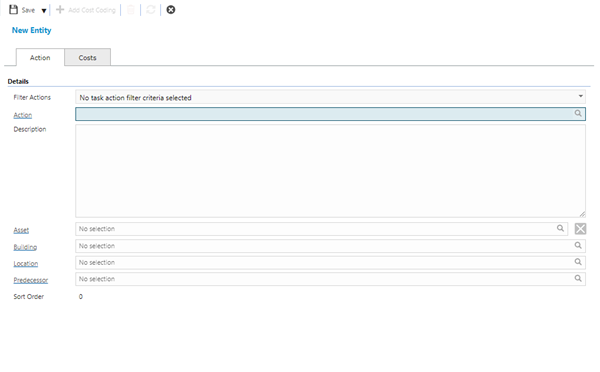Screen dimensions: 600x372
Task: Clear the Asset selection with the X button
Action: 580,228
